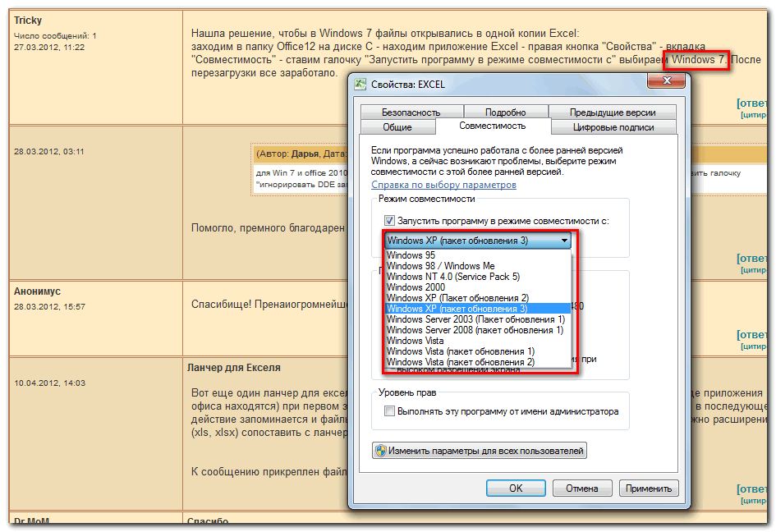
Task: Choose Windows Vista (пакет обновления 2)
Action: coord(478,362)
